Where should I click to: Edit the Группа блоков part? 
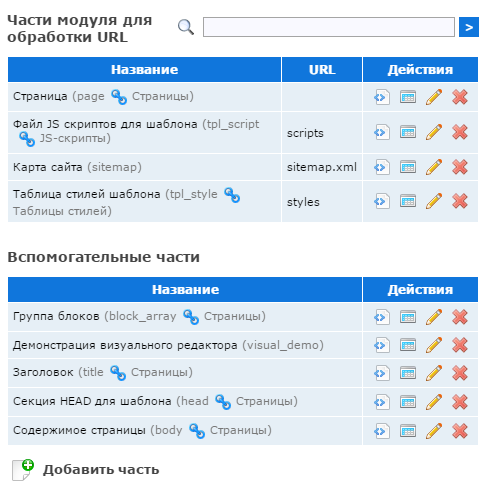tap(434, 317)
